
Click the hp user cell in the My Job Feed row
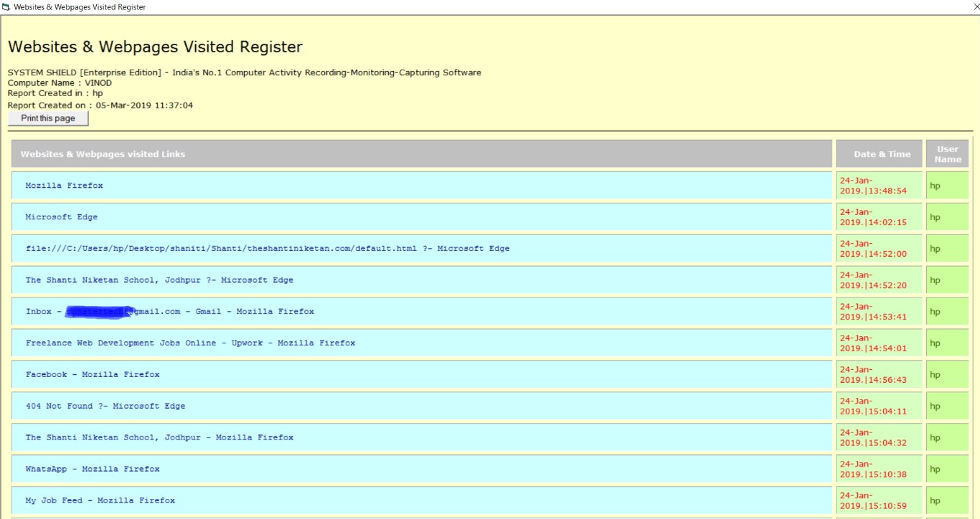point(948,501)
